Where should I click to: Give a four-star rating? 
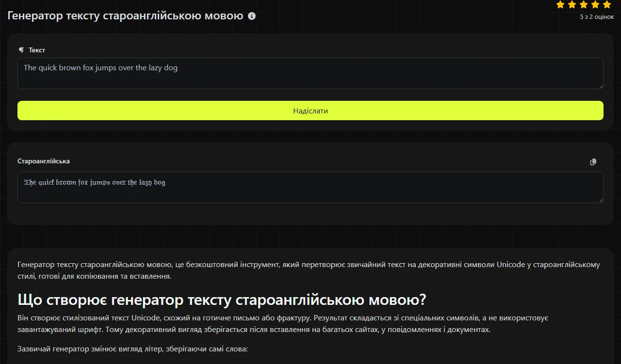click(595, 5)
